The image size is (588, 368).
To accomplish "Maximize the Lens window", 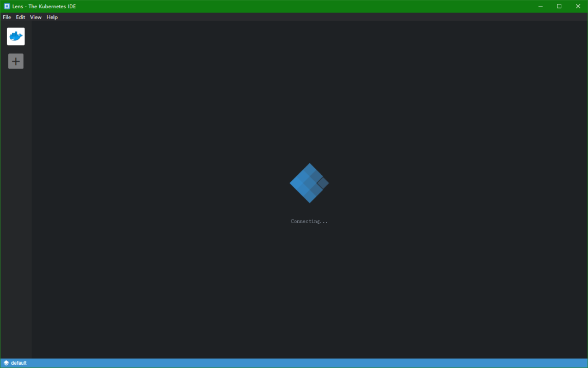I will pyautogui.click(x=559, y=7).
